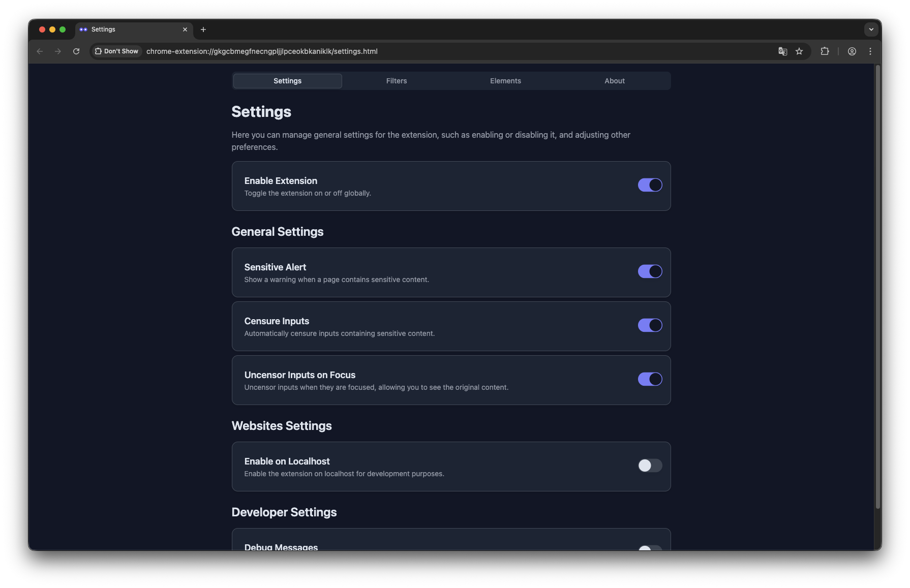Open the Elements tab
Viewport: 910px width, 588px height.
(505, 81)
